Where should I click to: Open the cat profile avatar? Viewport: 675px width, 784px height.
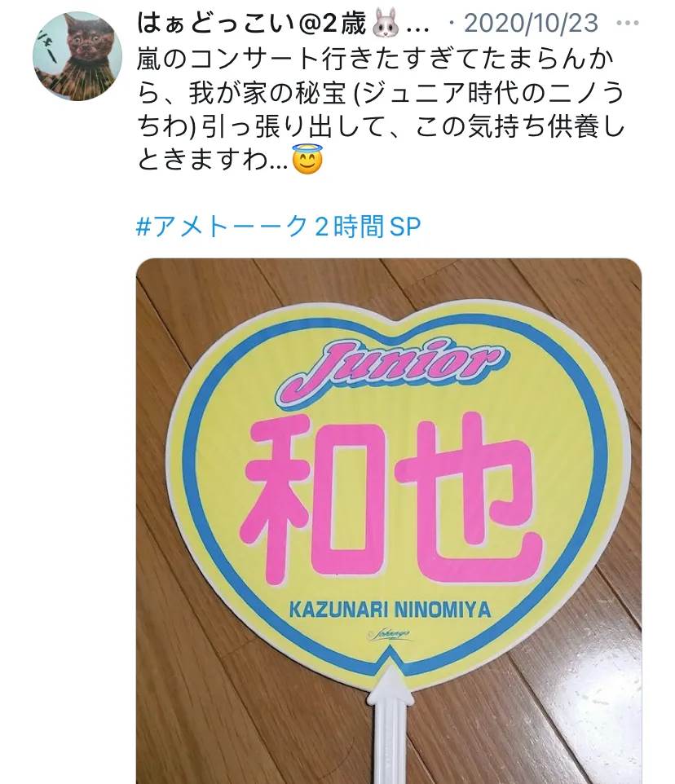coord(77,56)
